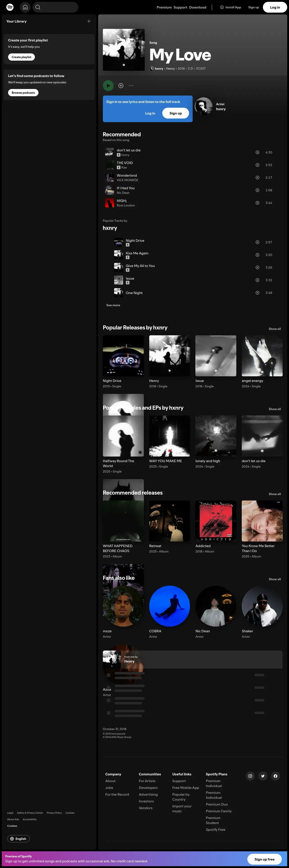Viewport: 289px width, 868px height.
Task: Click Henry album link under title
Action: coord(170,69)
